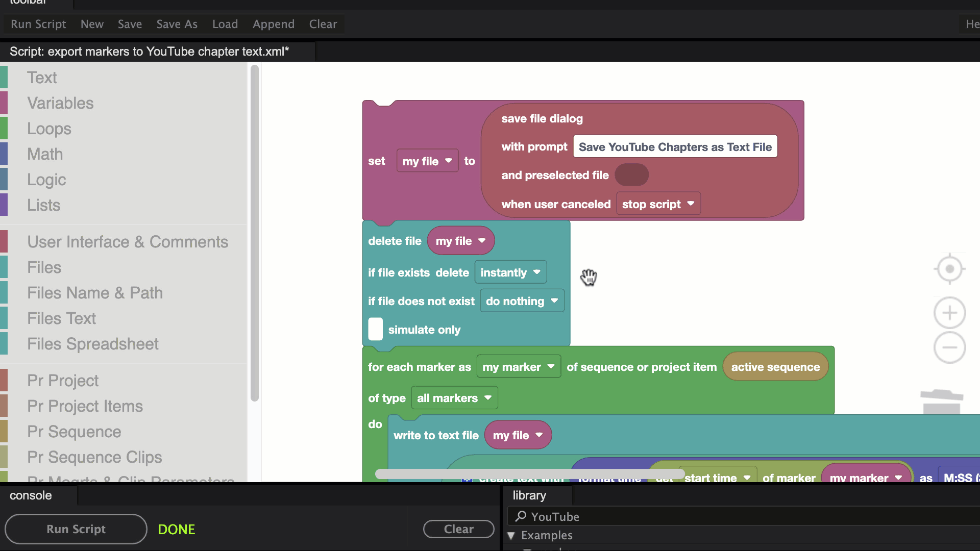Click the library search magnifier icon
980x551 pixels.
click(x=521, y=516)
